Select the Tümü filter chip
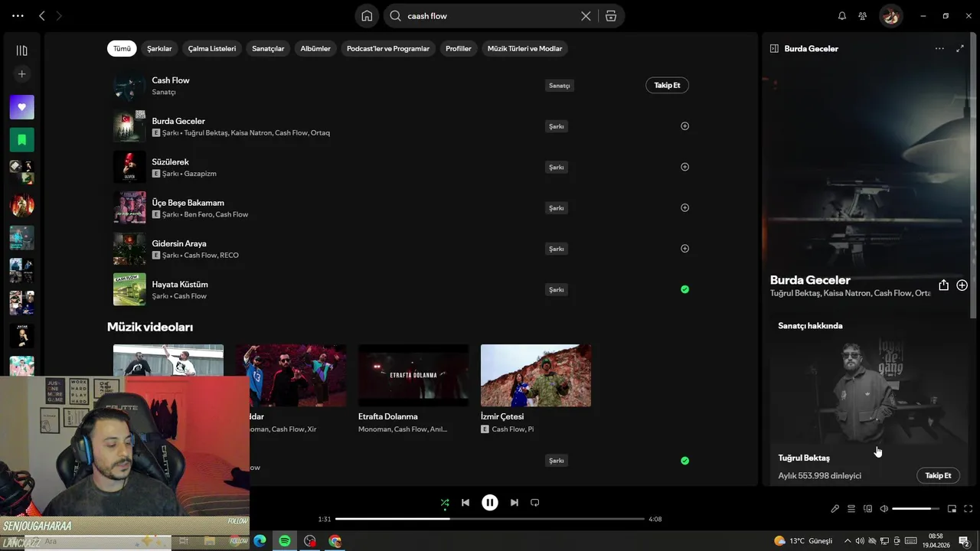The image size is (980, 551). 122,48
